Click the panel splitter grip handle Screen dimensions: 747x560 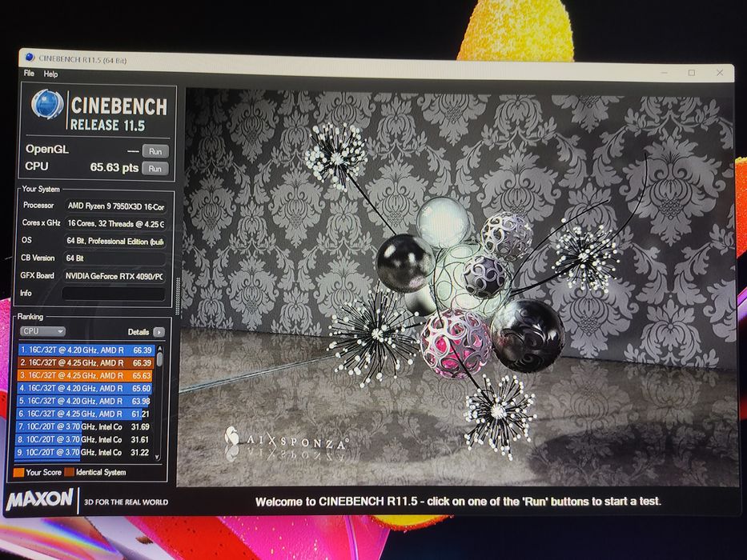tap(179, 296)
